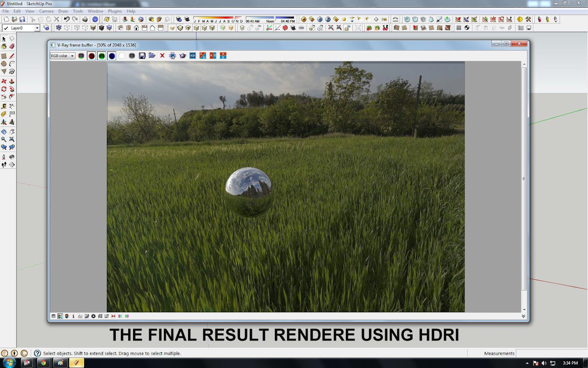Show pixel information in frame buffer
This screenshot has width=588, height=368.
(73, 316)
